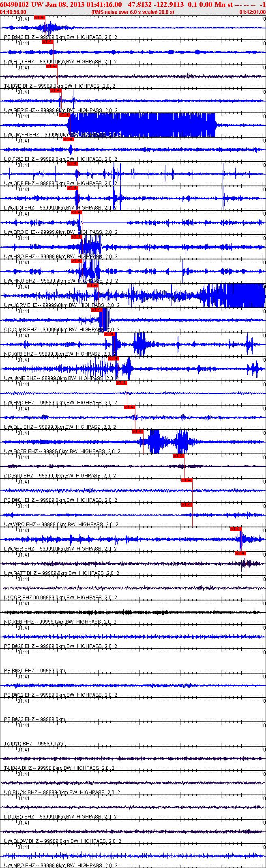This screenshot has height=868, width=266.
Task: Select the UW.JUN EHZ station label
Action: [x=61, y=208]
